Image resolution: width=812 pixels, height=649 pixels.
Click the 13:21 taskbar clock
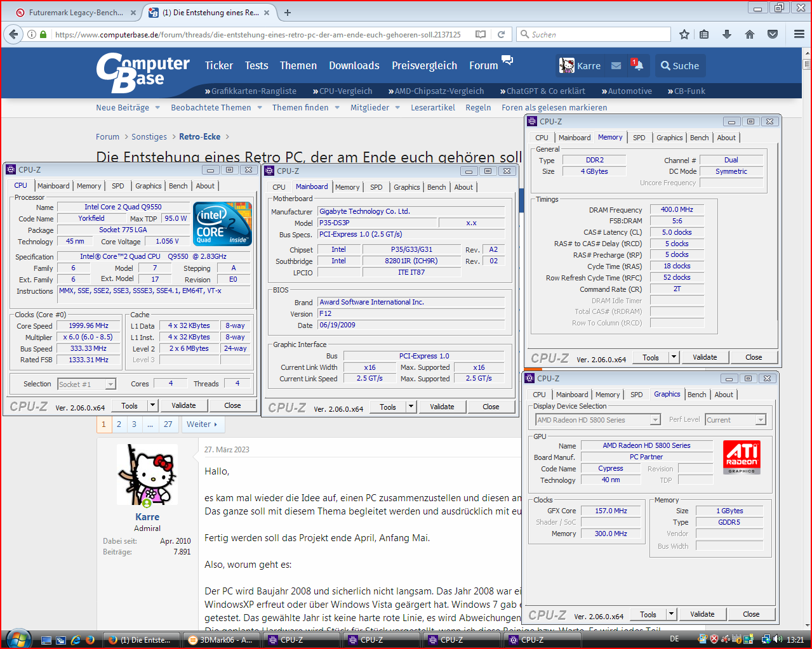click(795, 639)
